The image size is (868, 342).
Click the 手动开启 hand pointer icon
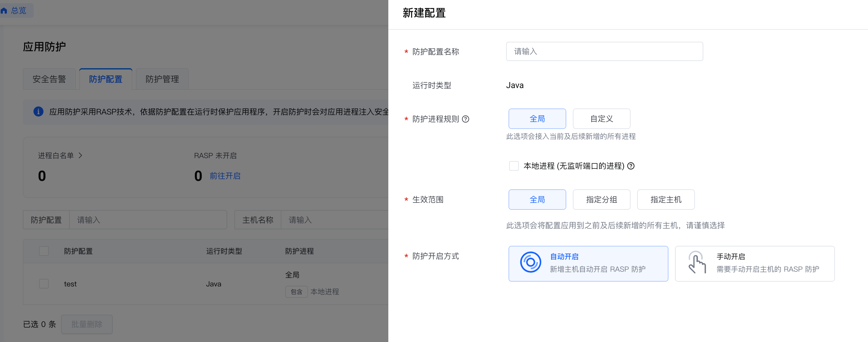[x=697, y=262]
